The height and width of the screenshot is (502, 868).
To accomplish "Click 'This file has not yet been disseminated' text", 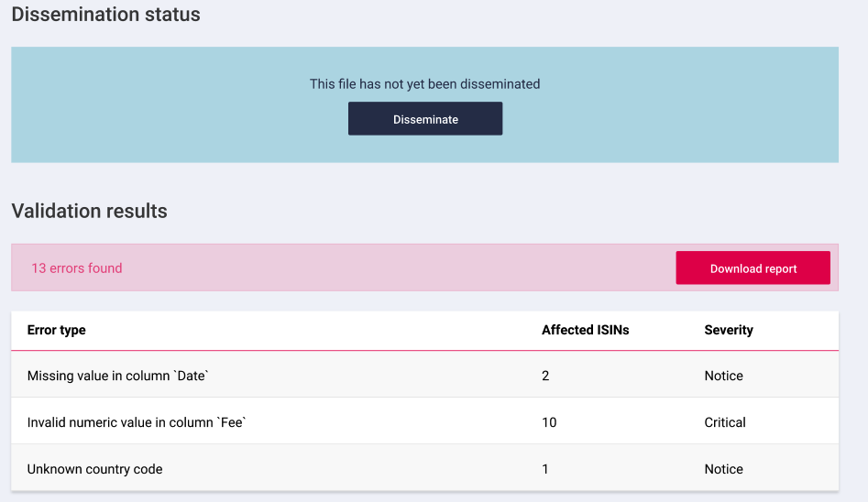I will 424,84.
